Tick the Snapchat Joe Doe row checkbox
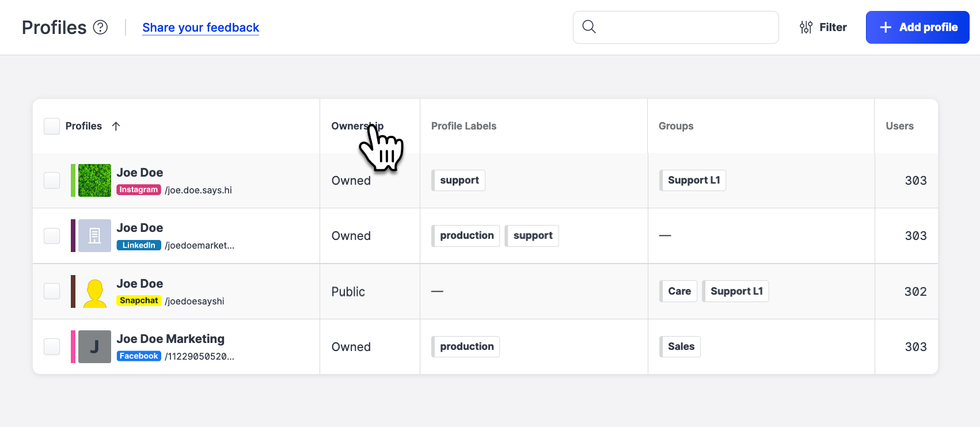 pos(52,291)
